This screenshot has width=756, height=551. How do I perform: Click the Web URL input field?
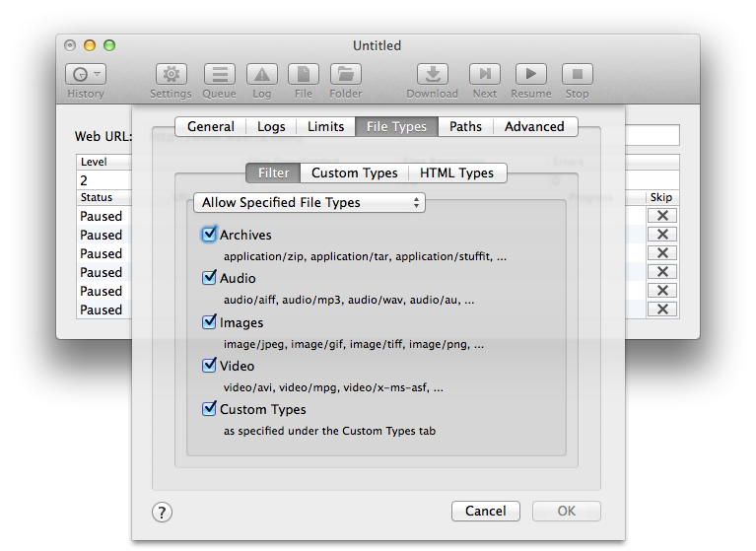653,135
